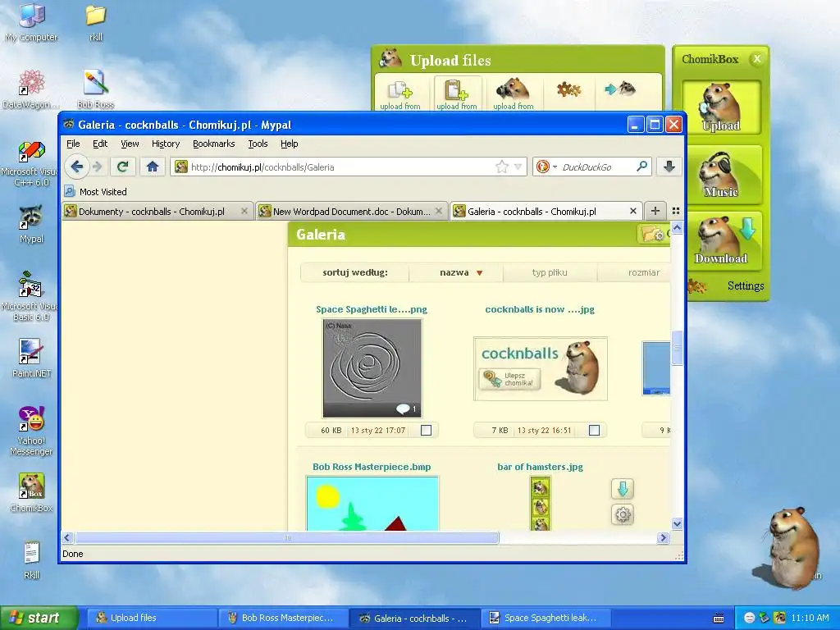Click the gear icon beside bar of hamsters
The height and width of the screenshot is (630, 840).
[623, 515]
